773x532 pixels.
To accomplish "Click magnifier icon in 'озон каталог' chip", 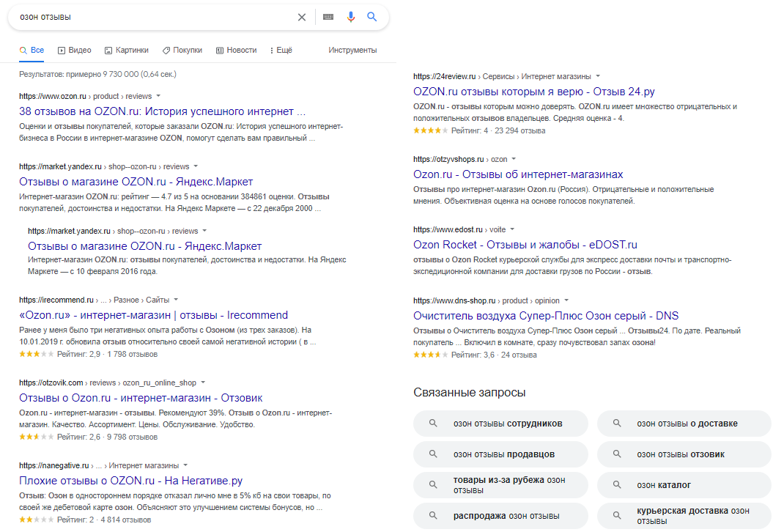I will tap(617, 484).
